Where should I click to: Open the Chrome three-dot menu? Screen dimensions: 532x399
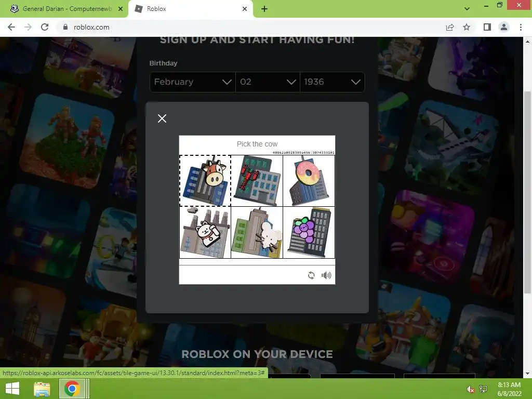[521, 27]
